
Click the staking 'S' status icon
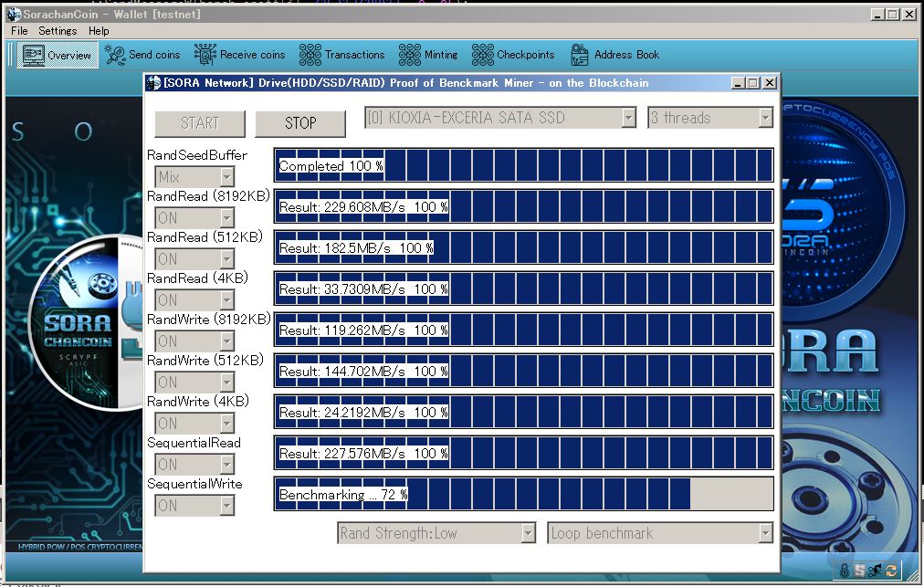(x=859, y=570)
